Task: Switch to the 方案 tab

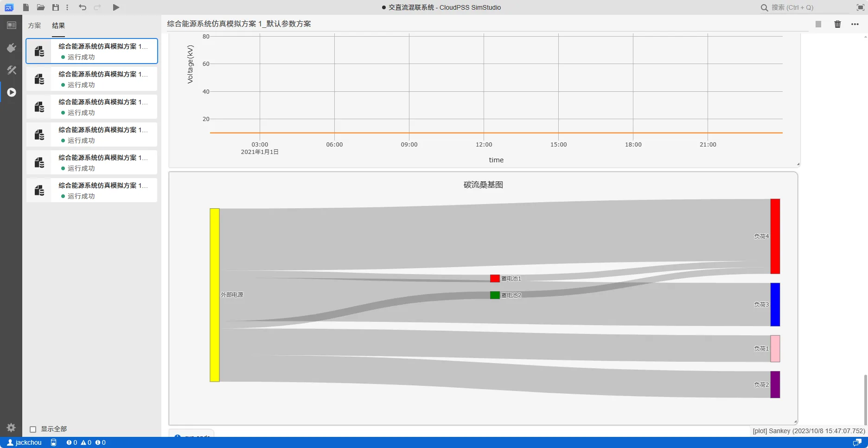Action: 34,26
